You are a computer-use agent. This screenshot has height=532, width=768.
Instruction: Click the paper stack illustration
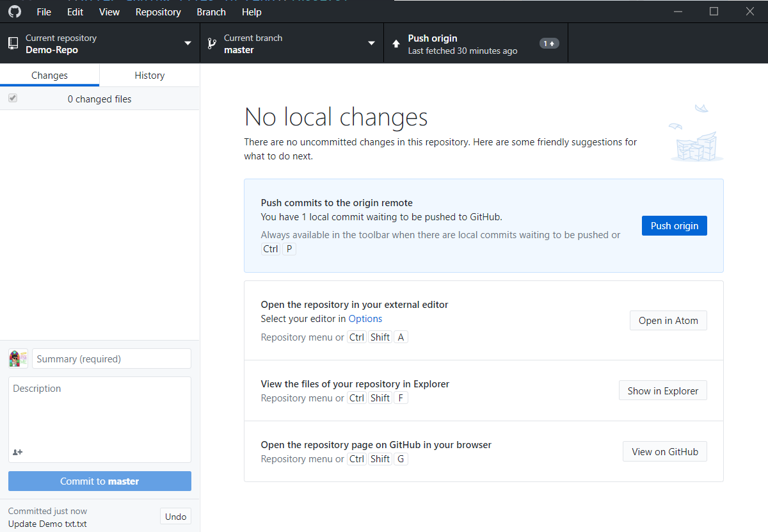pyautogui.click(x=696, y=133)
